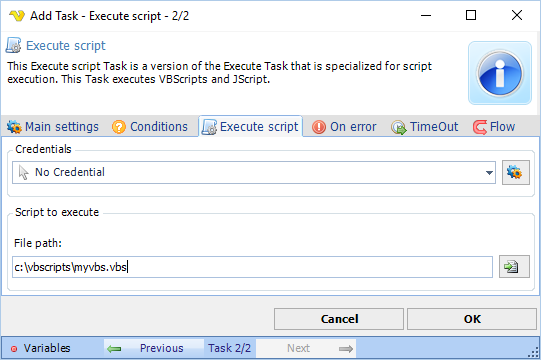Click the VisualCron logo in title bar
Screen dimensions: 541x360
17,16
